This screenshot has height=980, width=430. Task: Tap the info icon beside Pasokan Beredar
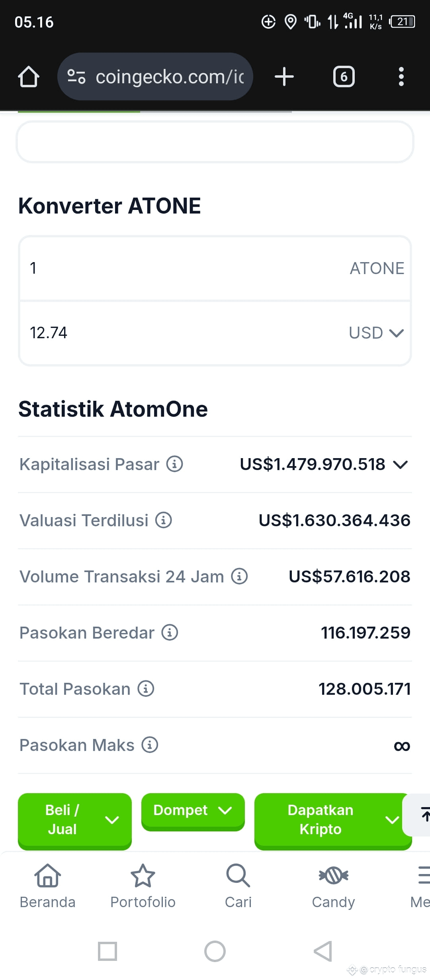pos(170,632)
